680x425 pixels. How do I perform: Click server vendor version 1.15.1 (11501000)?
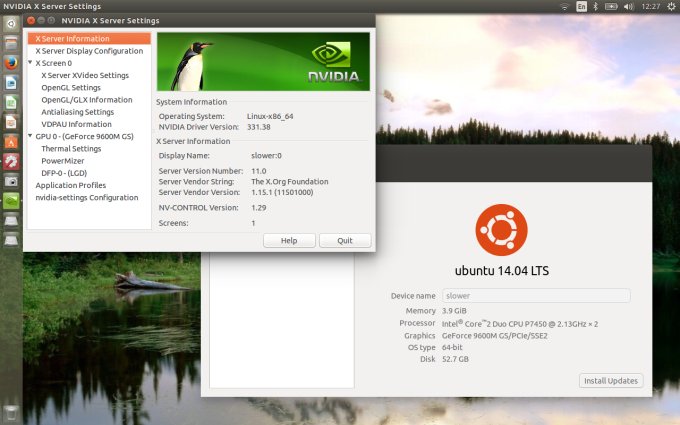(282, 192)
